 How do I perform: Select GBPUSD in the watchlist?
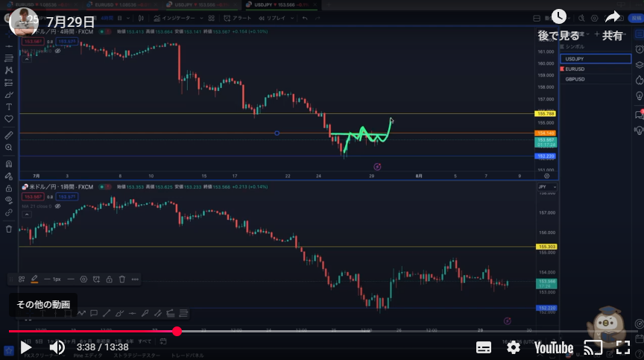[575, 79]
